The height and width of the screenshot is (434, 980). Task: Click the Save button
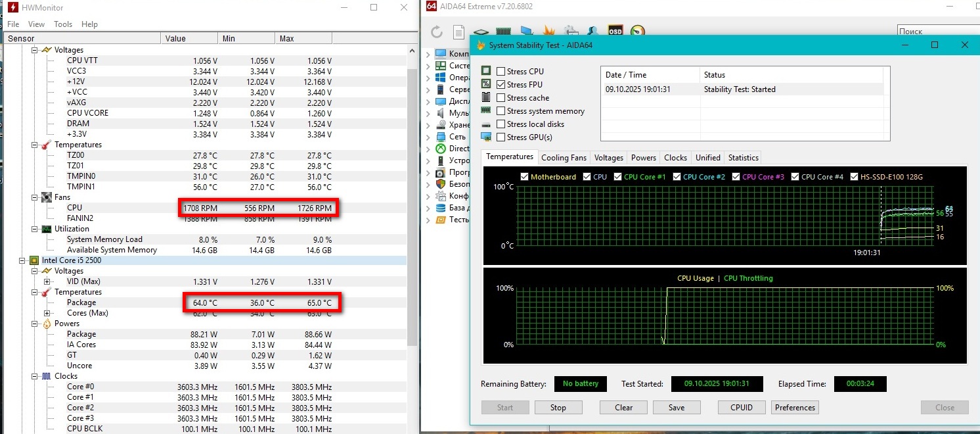coord(677,408)
